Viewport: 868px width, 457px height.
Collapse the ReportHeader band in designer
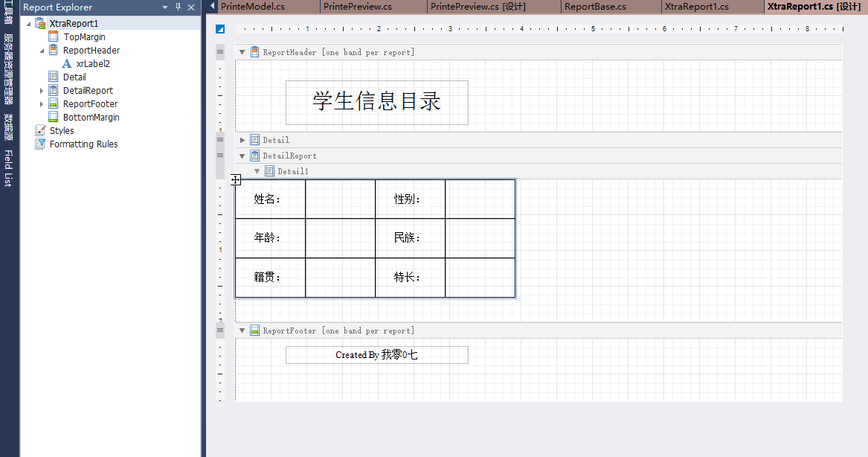[242, 52]
